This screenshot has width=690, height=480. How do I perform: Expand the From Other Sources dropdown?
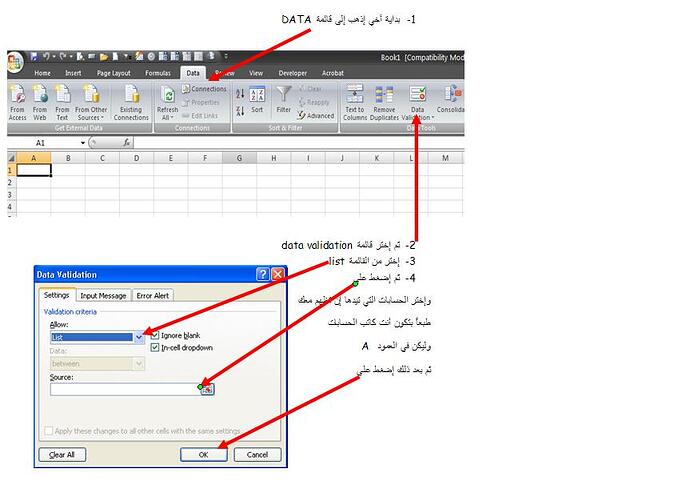tap(92, 117)
